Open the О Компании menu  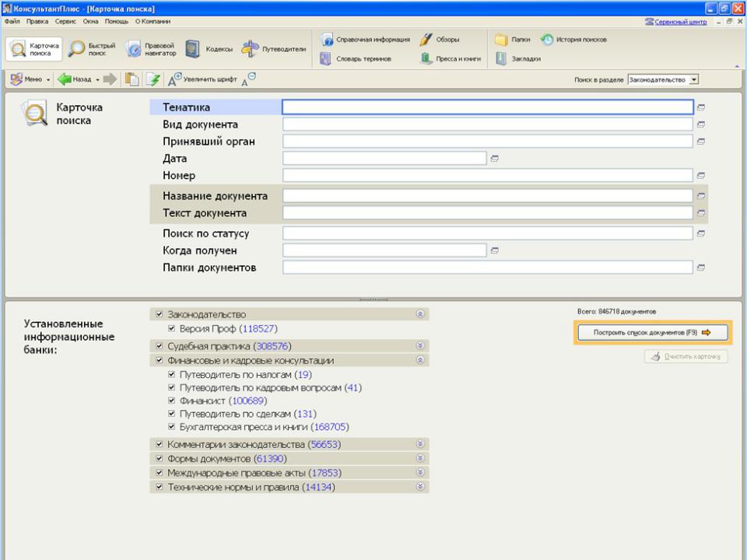click(x=153, y=22)
